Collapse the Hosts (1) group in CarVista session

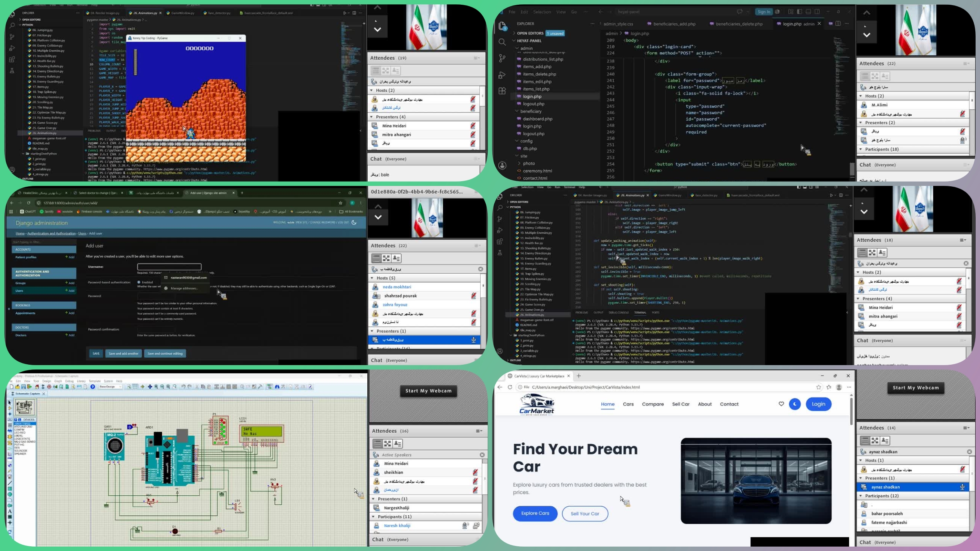click(861, 460)
